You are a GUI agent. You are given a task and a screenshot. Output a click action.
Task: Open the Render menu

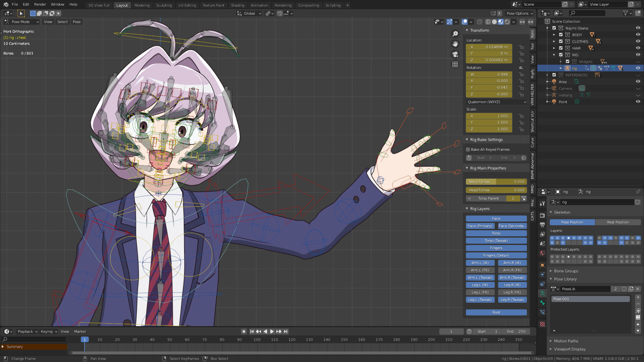[40, 4]
